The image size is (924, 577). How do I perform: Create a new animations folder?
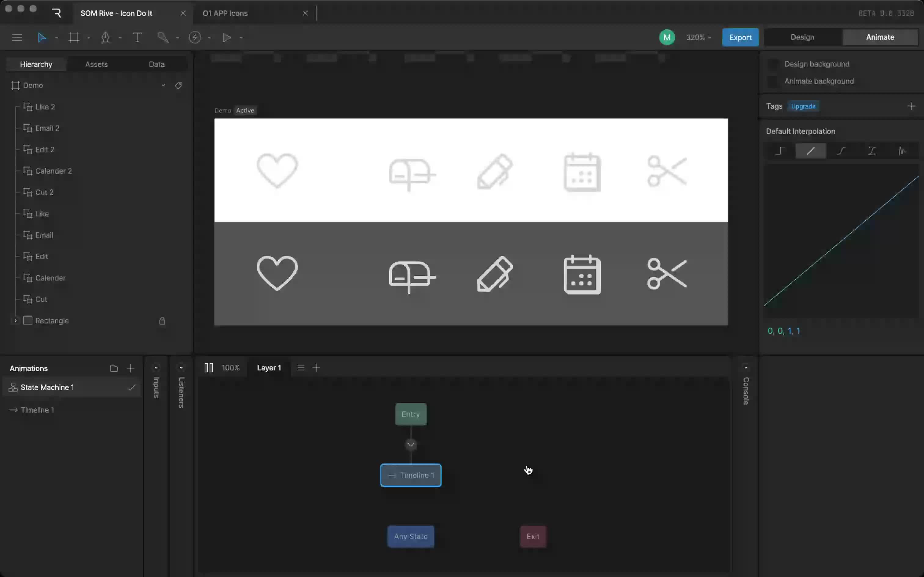click(114, 368)
